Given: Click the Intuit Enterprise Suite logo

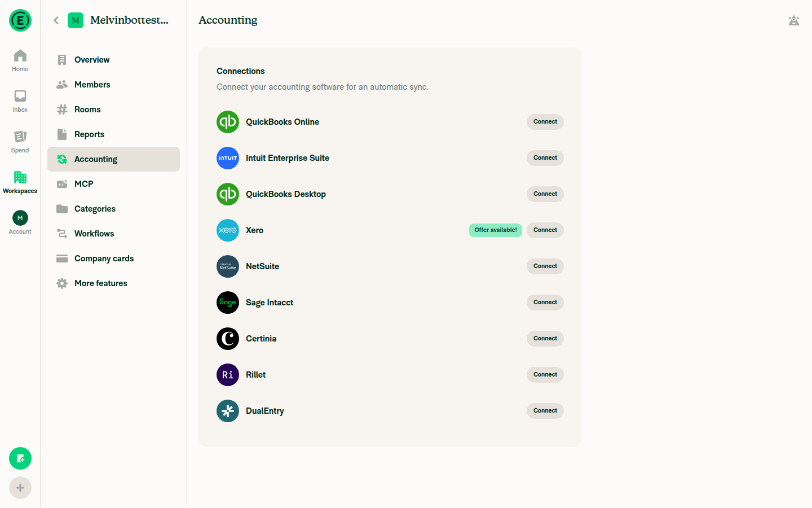Looking at the screenshot, I should click(x=228, y=158).
